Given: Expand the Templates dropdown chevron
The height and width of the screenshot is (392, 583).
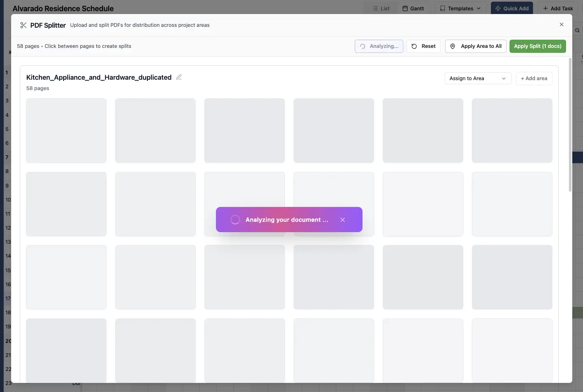Looking at the screenshot, I should coord(478,8).
